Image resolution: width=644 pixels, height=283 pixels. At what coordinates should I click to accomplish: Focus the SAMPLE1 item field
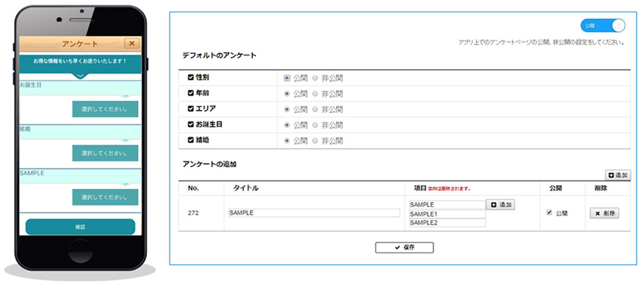447,214
